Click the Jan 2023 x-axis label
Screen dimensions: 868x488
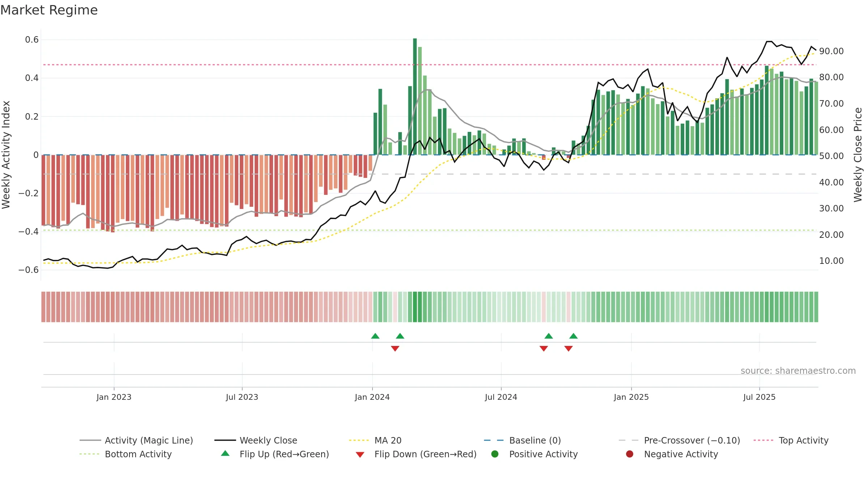pos(114,397)
